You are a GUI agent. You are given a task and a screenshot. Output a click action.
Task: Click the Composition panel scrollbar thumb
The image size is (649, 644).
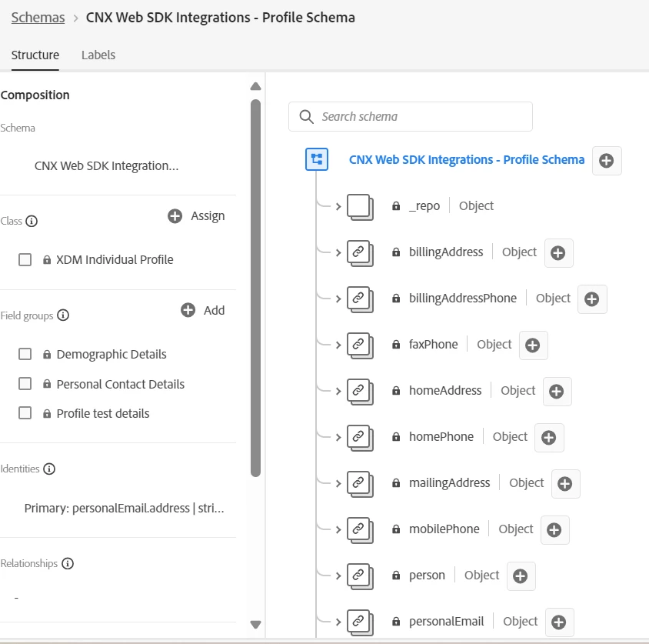(256, 289)
